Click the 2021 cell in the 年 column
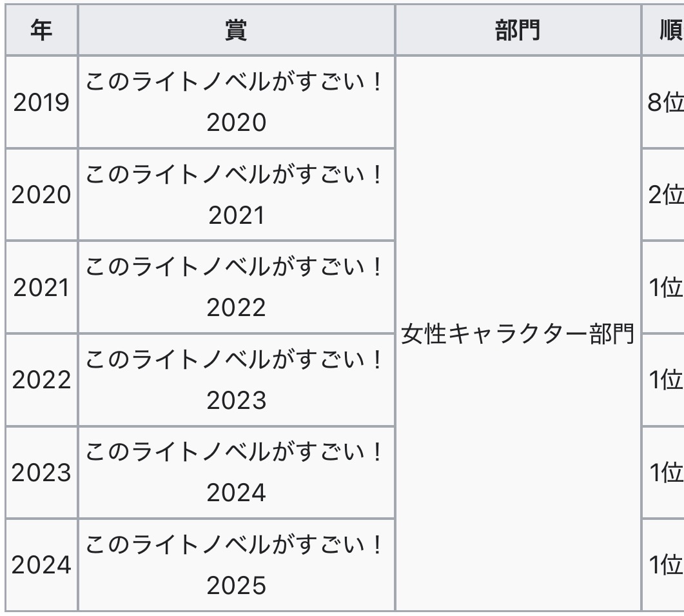Screen dimensions: 684x616 coord(41,288)
